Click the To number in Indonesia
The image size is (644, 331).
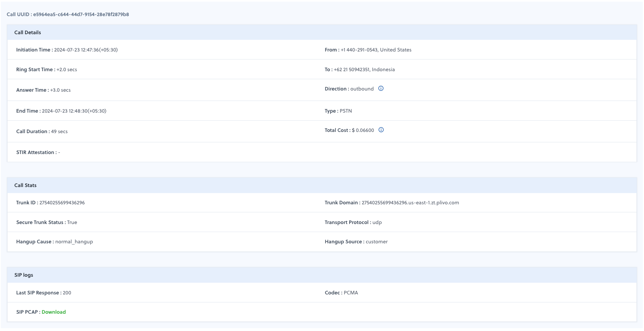coord(352,70)
